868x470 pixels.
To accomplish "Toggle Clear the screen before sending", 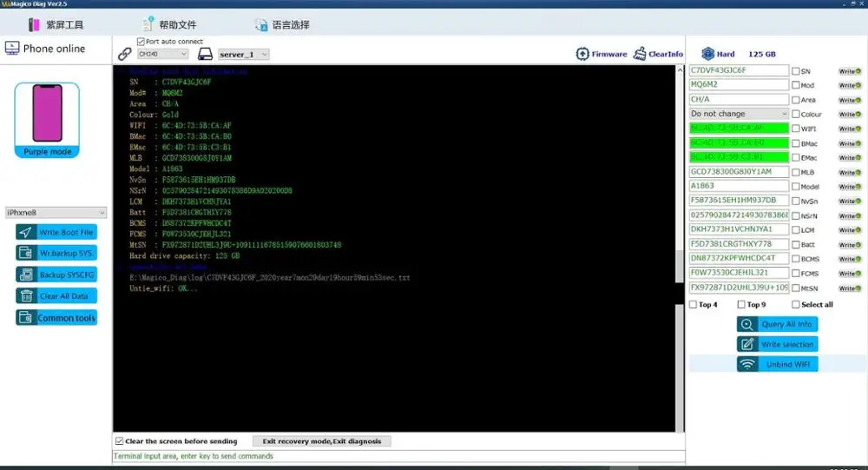I will coord(119,441).
